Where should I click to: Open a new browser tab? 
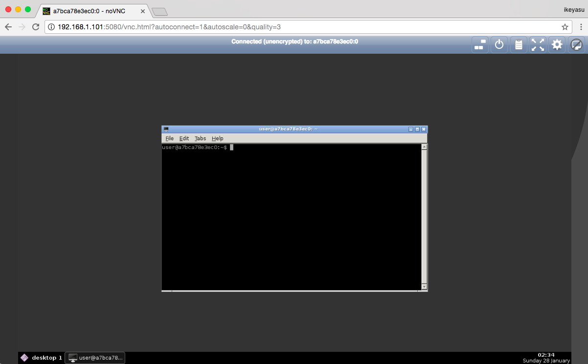point(159,11)
